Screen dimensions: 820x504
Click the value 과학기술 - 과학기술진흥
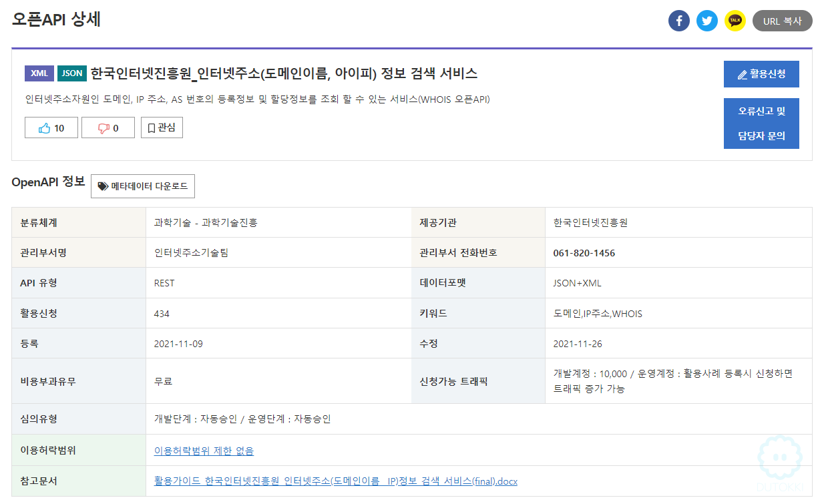pyautogui.click(x=206, y=223)
